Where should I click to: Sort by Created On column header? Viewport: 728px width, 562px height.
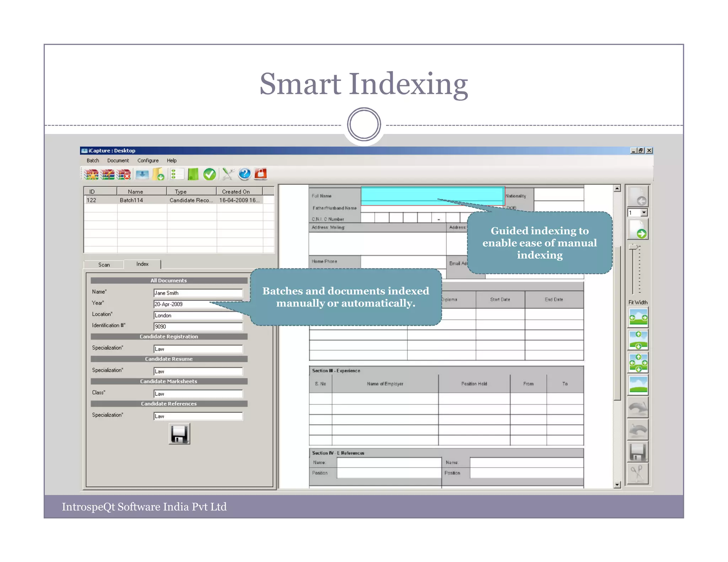pyautogui.click(x=240, y=191)
